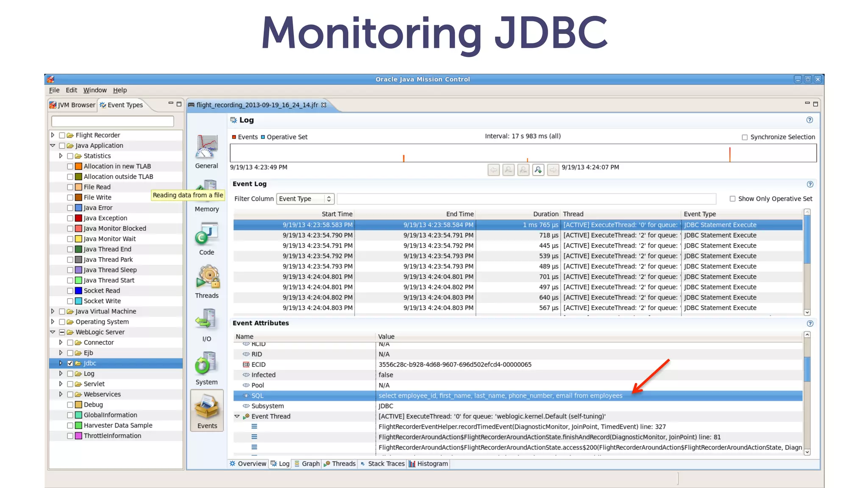This screenshot has height=488, width=868.
Task: Open the Filter Column Event Type dropdown
Action: click(x=305, y=199)
